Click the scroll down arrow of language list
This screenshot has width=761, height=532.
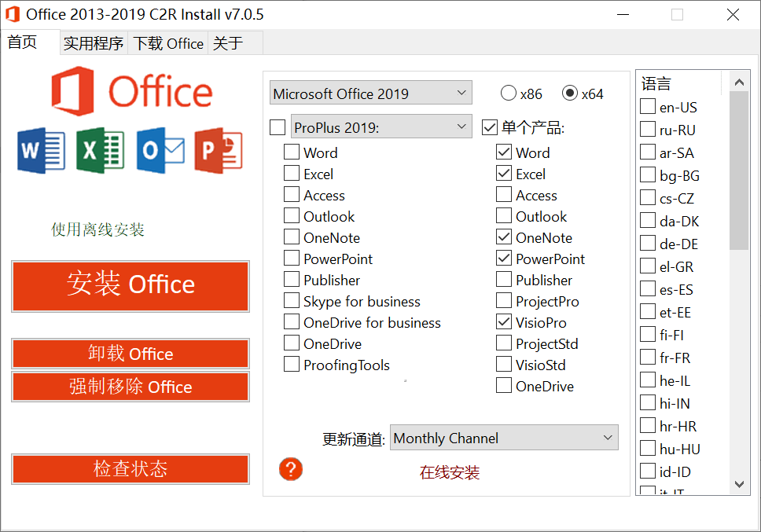point(739,486)
